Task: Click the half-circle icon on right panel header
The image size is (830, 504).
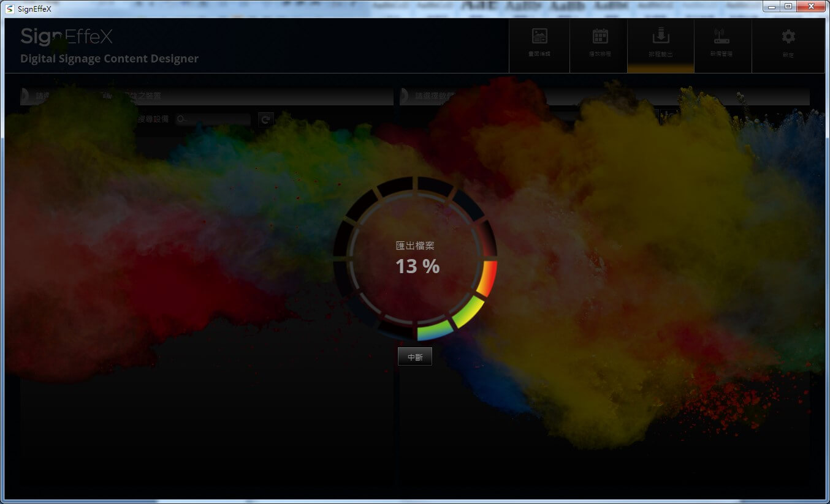Action: pyautogui.click(x=404, y=97)
